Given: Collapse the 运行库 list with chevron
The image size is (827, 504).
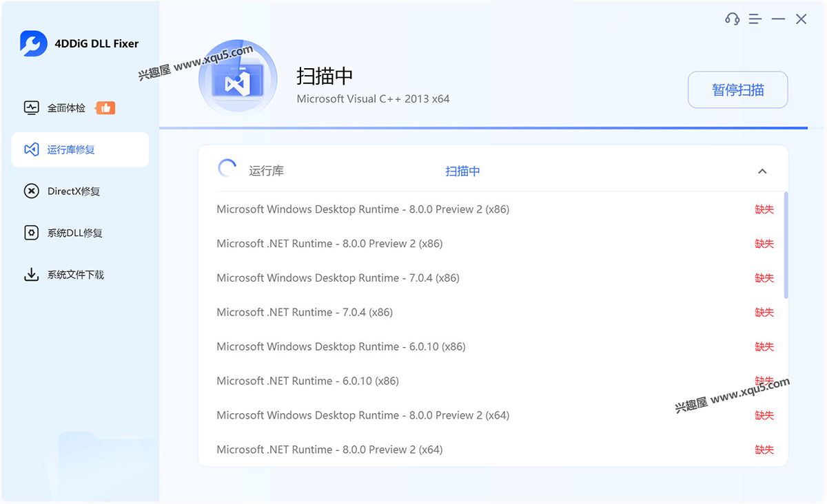Looking at the screenshot, I should tap(762, 171).
